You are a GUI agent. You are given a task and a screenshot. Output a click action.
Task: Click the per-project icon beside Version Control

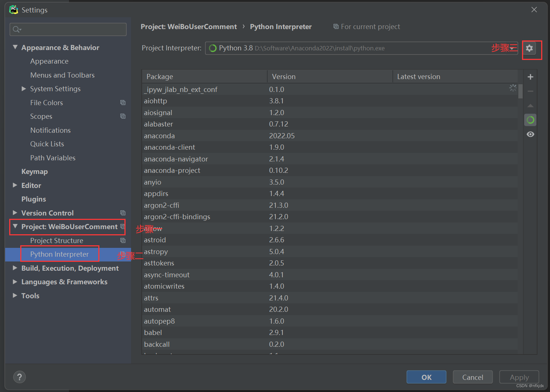coord(123,213)
